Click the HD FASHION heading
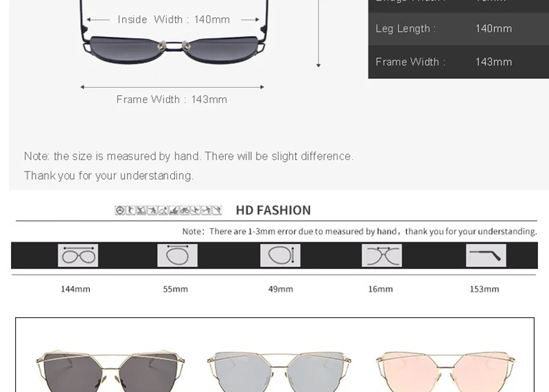Screen dimensions: 549x392 click(273, 210)
